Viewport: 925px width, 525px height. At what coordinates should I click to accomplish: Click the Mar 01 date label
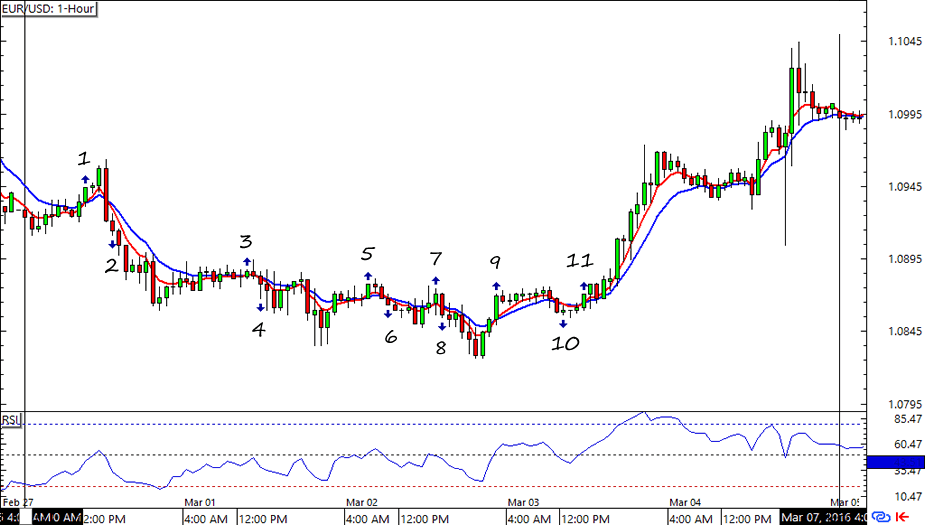[199, 502]
